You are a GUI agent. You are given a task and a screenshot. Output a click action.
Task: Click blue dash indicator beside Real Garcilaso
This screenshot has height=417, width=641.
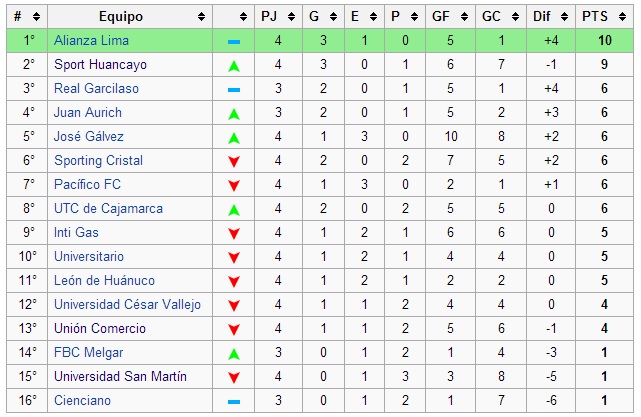coord(233,89)
